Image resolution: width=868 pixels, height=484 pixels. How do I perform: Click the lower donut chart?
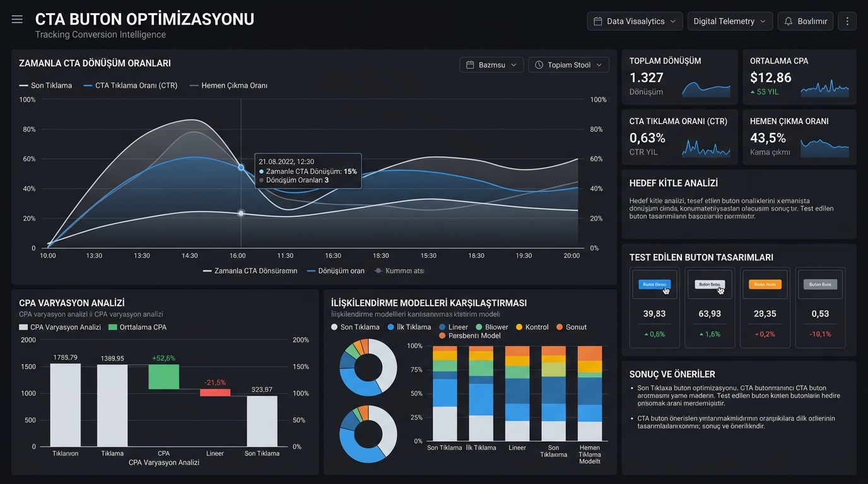point(368,434)
